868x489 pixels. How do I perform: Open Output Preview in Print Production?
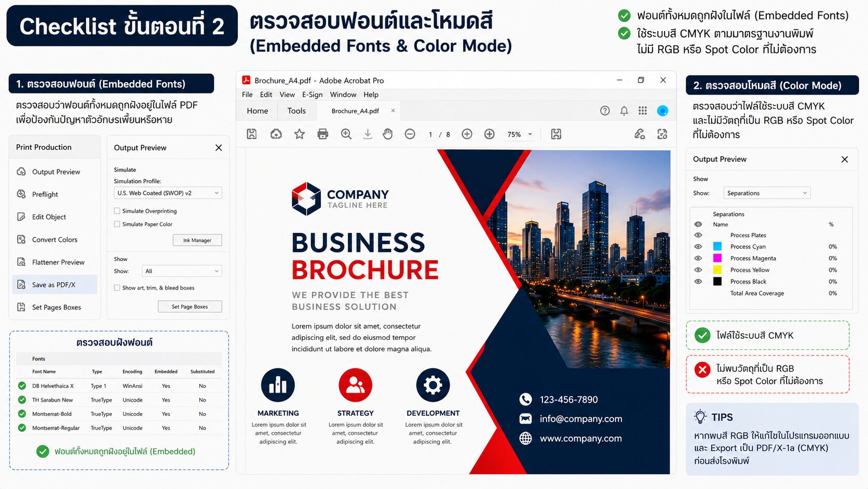pos(56,172)
